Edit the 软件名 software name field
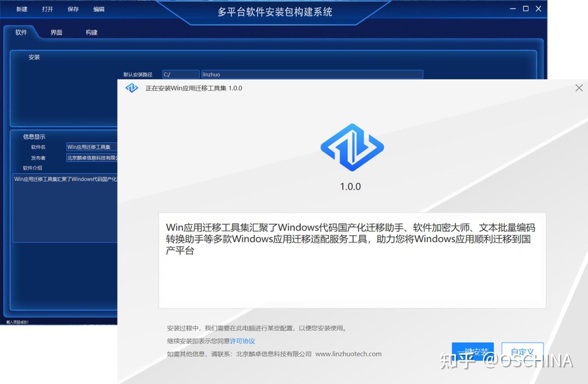The image size is (588, 384). click(91, 147)
